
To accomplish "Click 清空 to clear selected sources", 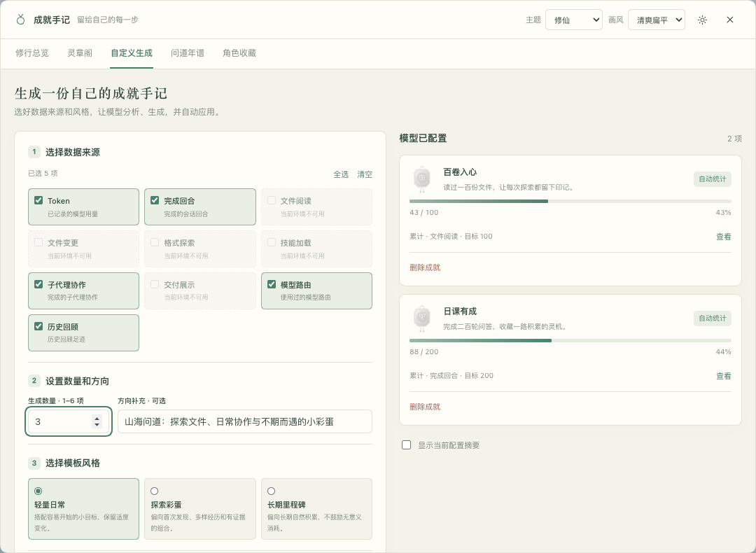I will point(365,174).
